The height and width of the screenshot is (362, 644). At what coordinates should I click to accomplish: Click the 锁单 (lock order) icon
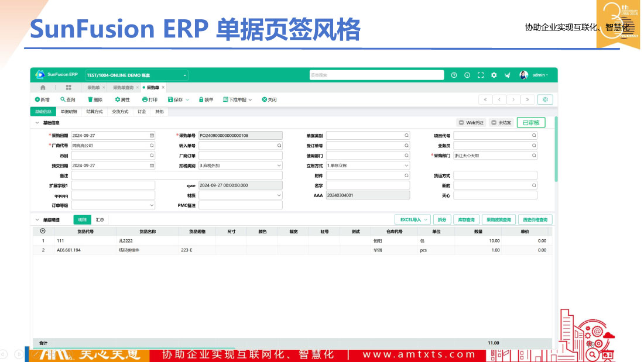(x=201, y=99)
